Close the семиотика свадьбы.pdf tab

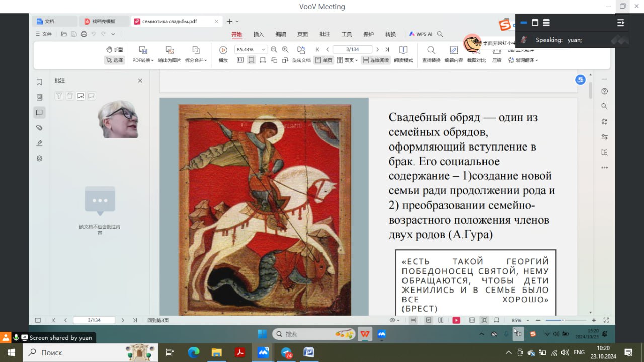217,22
